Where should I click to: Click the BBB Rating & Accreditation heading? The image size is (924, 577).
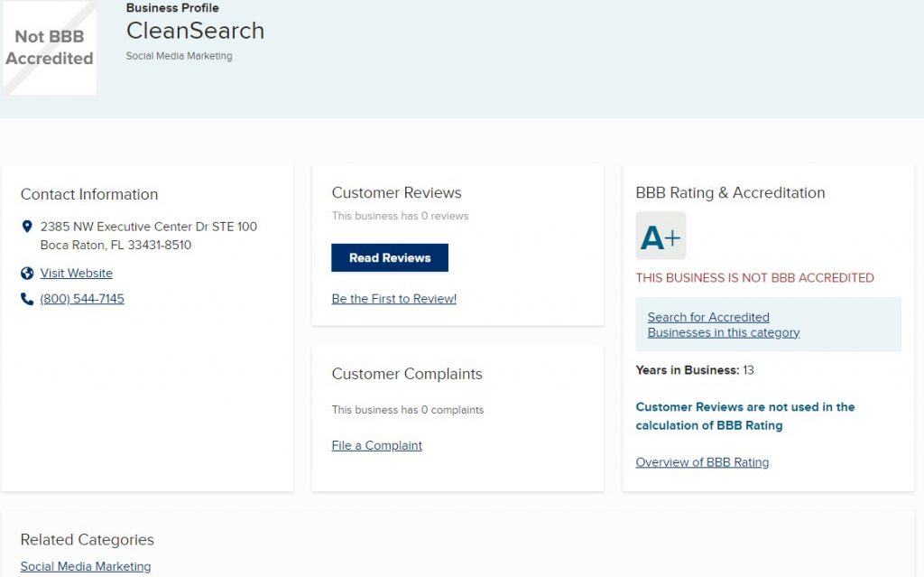[730, 193]
